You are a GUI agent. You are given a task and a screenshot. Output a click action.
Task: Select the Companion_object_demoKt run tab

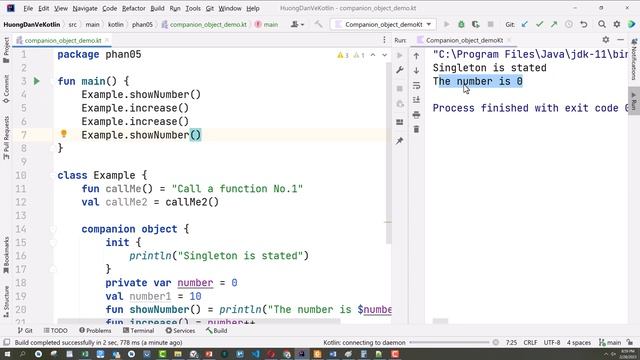point(464,40)
